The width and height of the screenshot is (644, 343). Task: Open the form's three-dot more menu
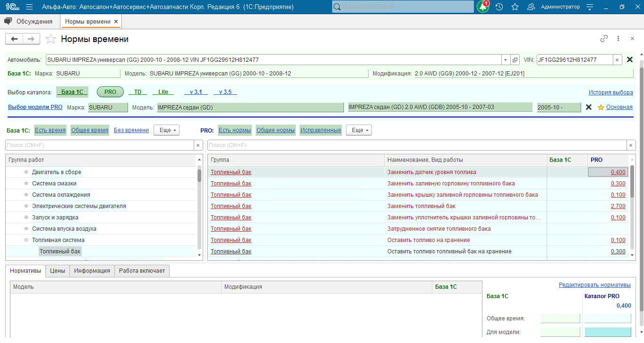click(618, 39)
